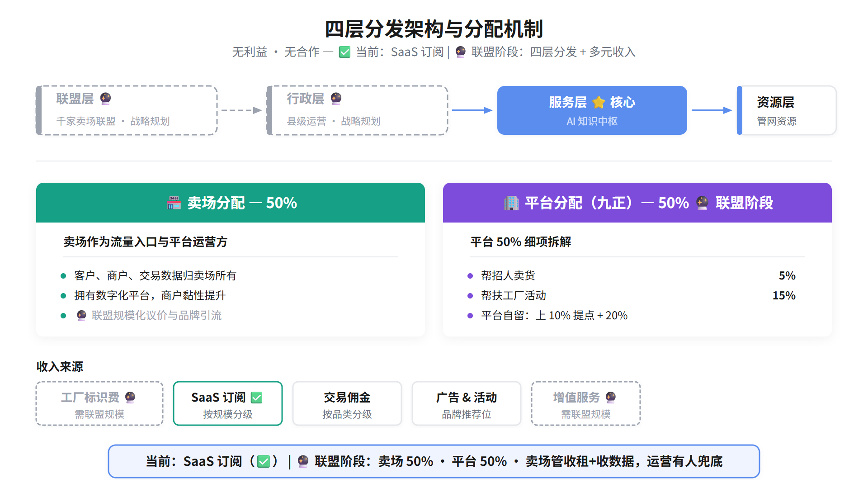Click the office building icon beside 平台分配
This screenshot has height=493, width=868.
(511, 203)
